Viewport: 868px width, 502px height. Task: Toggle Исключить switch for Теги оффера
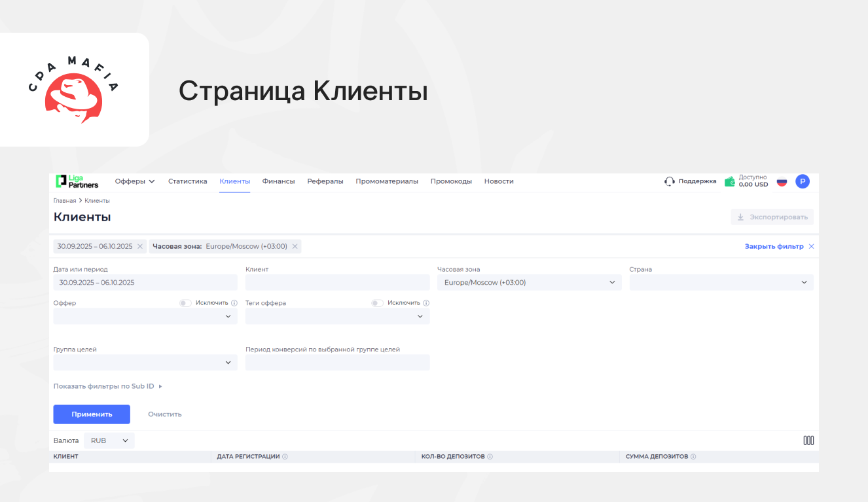click(377, 303)
